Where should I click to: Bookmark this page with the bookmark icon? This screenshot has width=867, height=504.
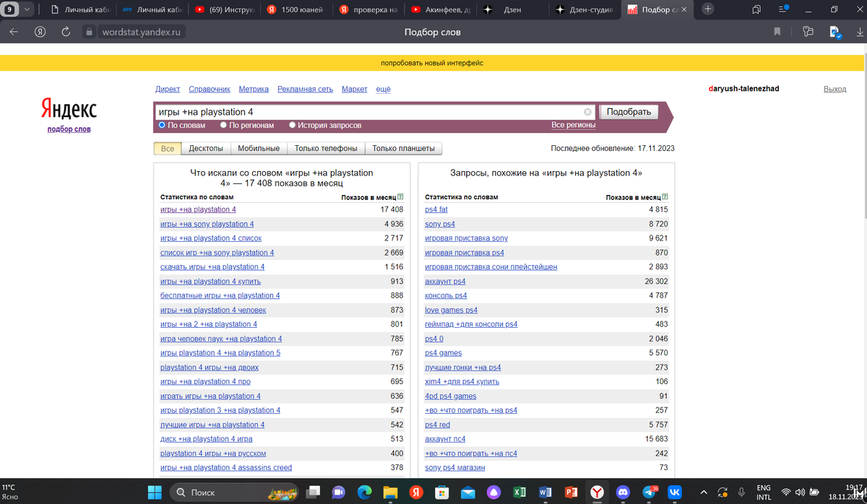[777, 32]
